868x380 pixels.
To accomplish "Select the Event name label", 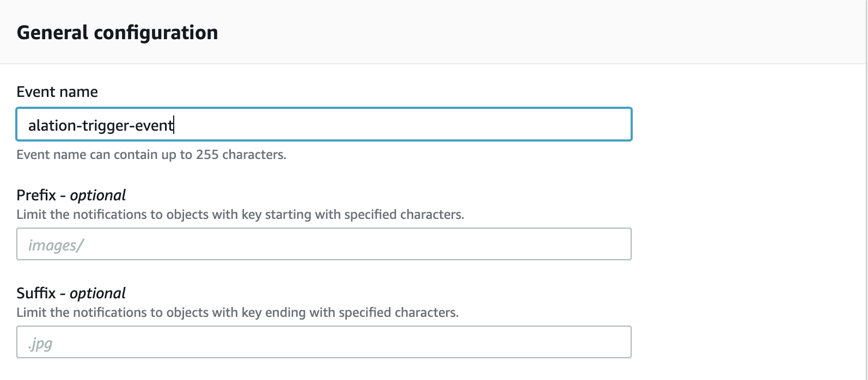I will (x=57, y=91).
